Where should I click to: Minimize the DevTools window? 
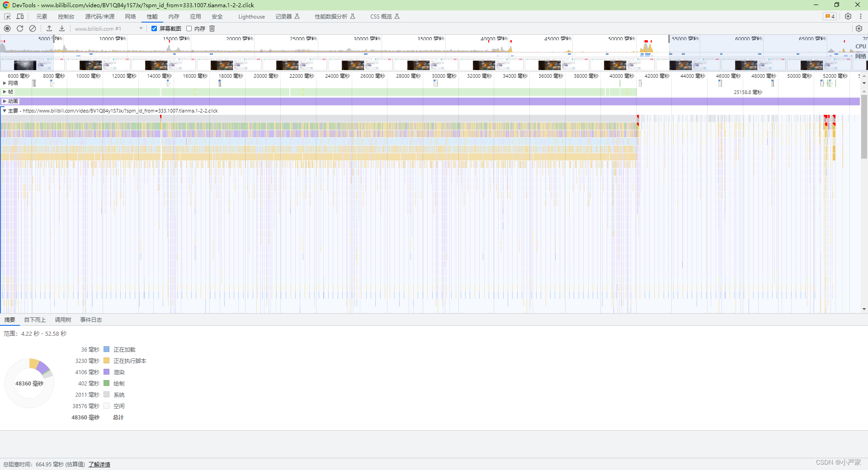pyautogui.click(x=816, y=5)
